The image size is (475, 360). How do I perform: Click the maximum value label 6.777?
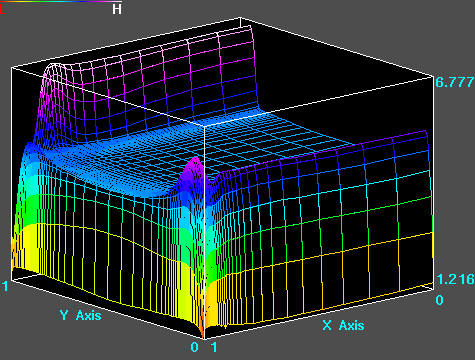[x=455, y=82]
